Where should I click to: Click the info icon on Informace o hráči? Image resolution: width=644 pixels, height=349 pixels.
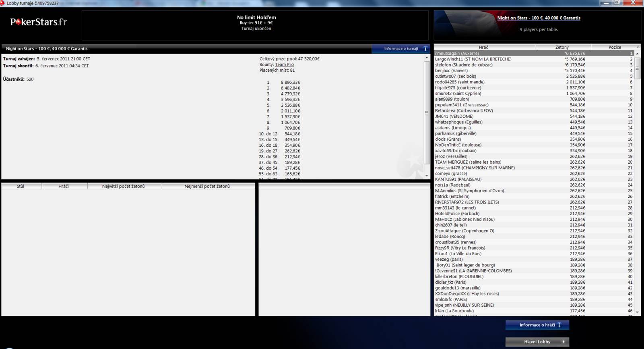559,325
